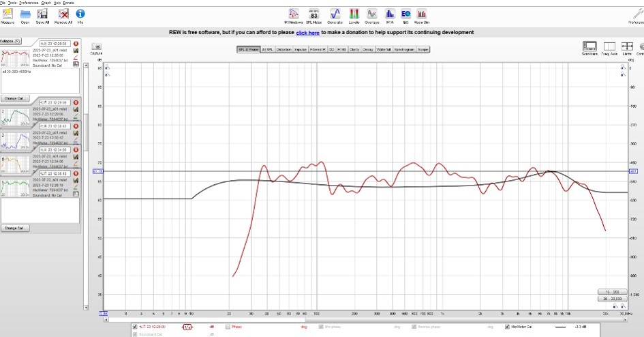Zoom in vertically at top-left of graph
The image size is (644, 337).
coord(107,67)
